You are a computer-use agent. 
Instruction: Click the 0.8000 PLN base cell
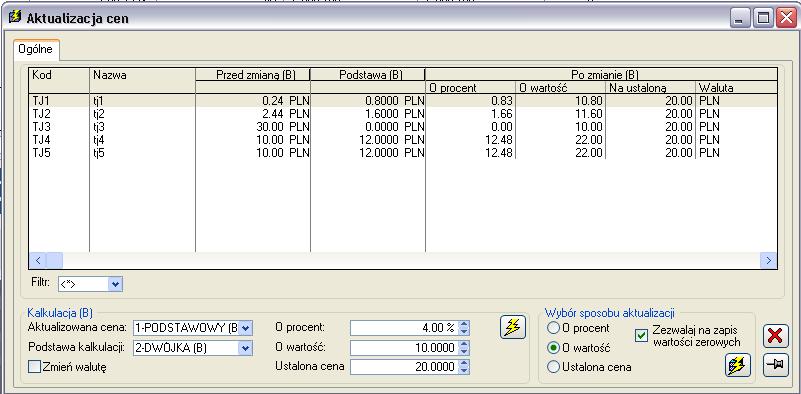pos(368,101)
